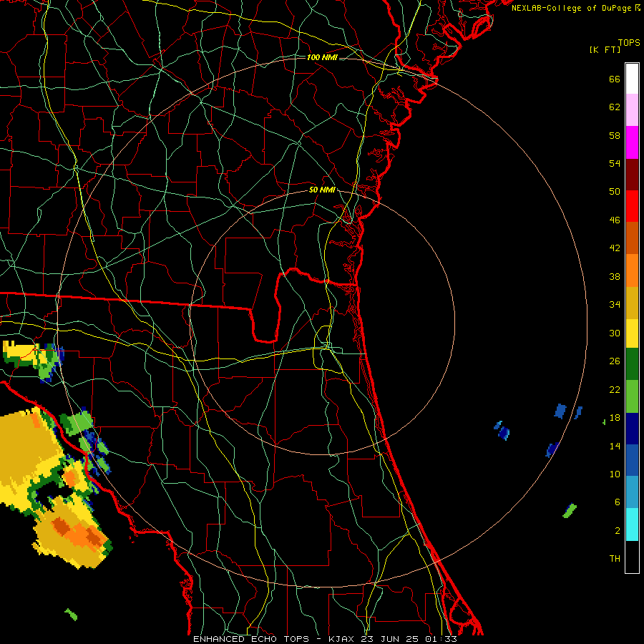The width and height of the screenshot is (644, 644).
Task: Click legend value '42'
Action: (615, 248)
